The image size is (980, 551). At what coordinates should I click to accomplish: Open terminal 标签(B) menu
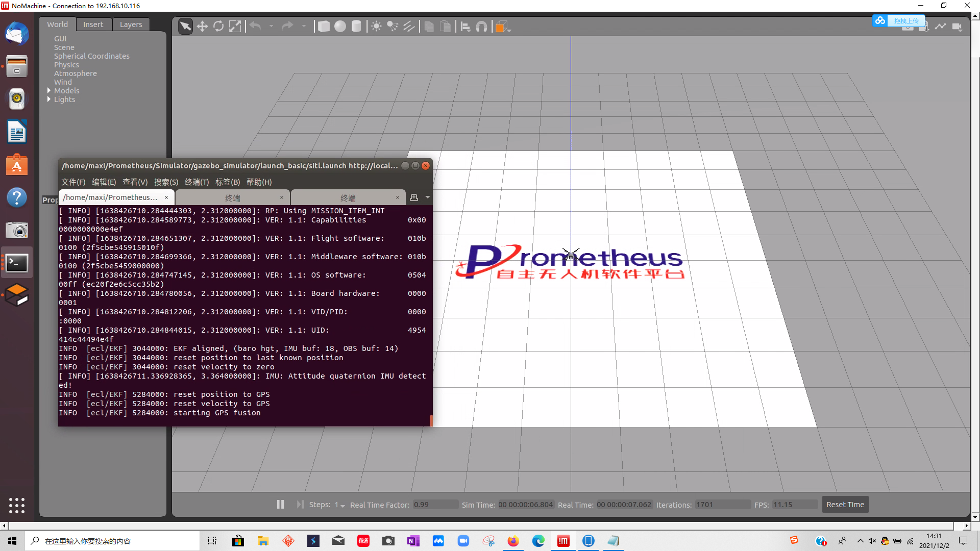[228, 182]
